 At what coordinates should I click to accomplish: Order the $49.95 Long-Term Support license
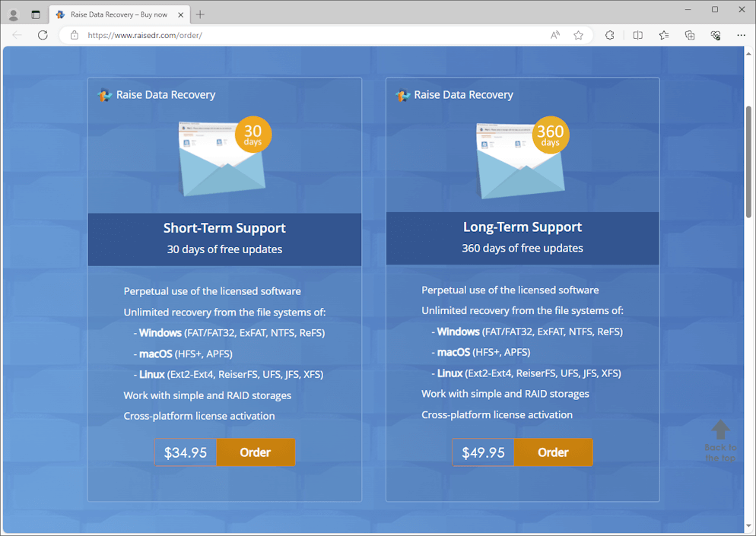tap(554, 452)
